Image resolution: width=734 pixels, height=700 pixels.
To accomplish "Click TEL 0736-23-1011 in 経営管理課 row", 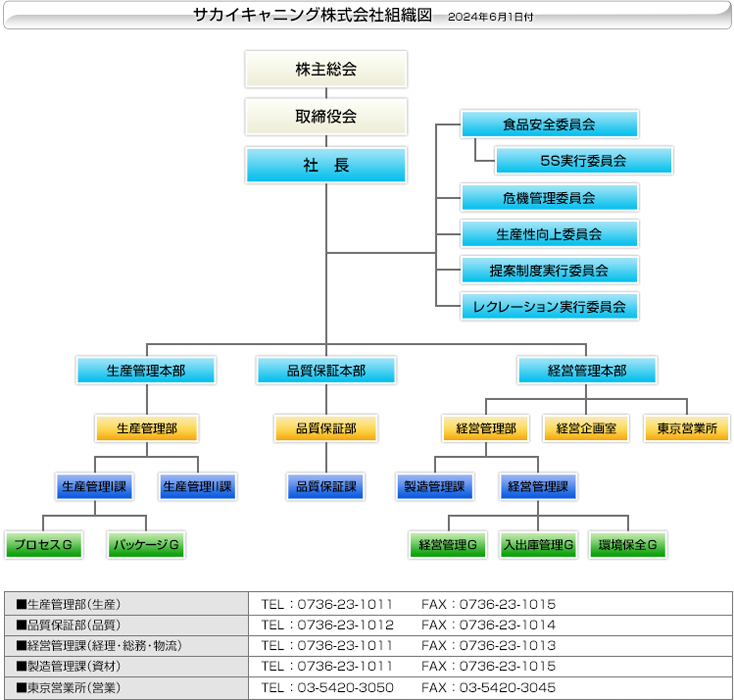I will 328,645.
